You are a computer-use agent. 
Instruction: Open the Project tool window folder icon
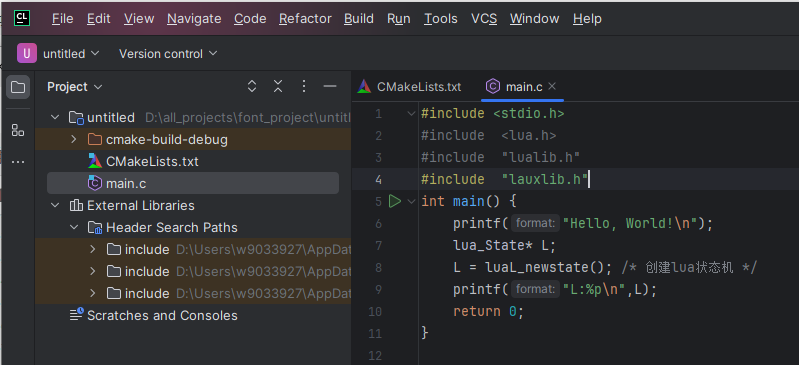(18, 87)
